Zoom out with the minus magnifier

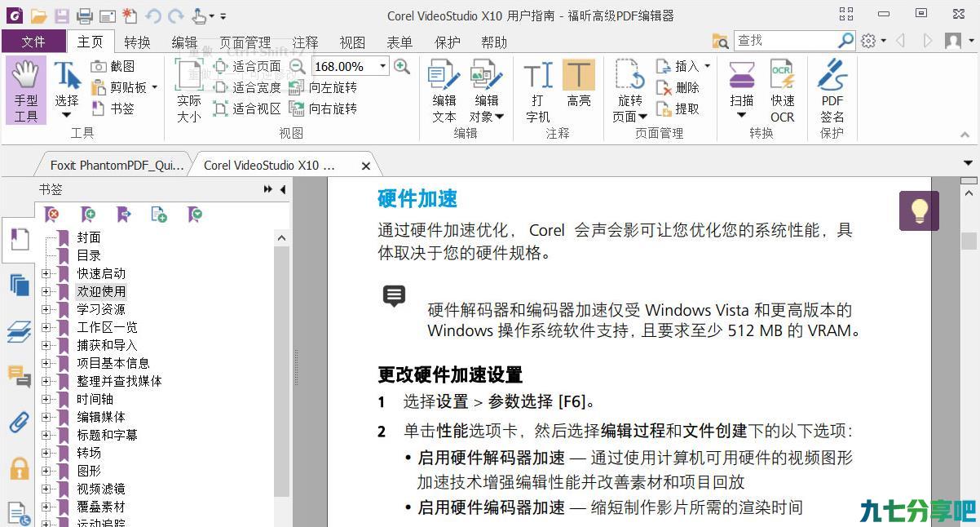pos(298,66)
